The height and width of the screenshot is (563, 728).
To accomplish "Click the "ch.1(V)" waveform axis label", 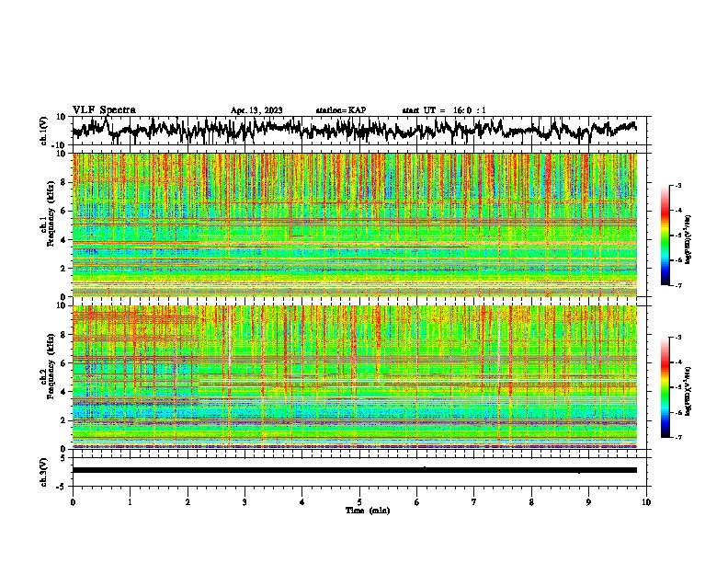I will click(x=44, y=131).
